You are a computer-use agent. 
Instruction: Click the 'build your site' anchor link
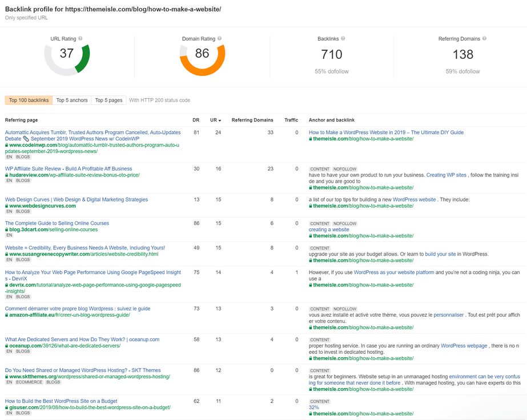[440, 254]
